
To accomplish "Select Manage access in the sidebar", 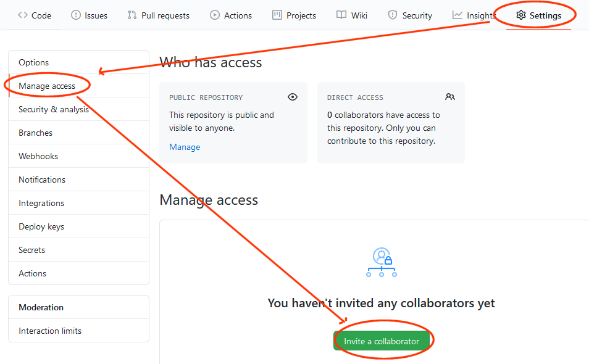I will coord(47,86).
